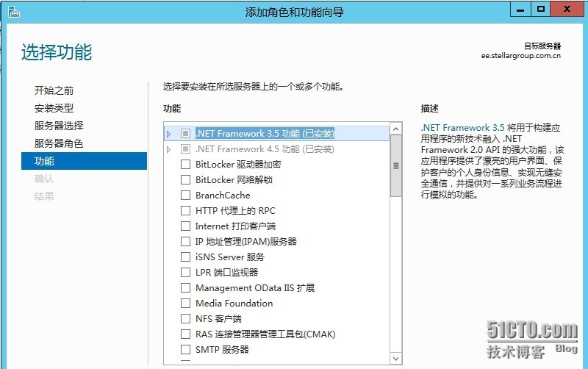Image resolution: width=588 pixels, height=369 pixels.
Task: Select the Media Foundation feature label
Action: coord(234,303)
